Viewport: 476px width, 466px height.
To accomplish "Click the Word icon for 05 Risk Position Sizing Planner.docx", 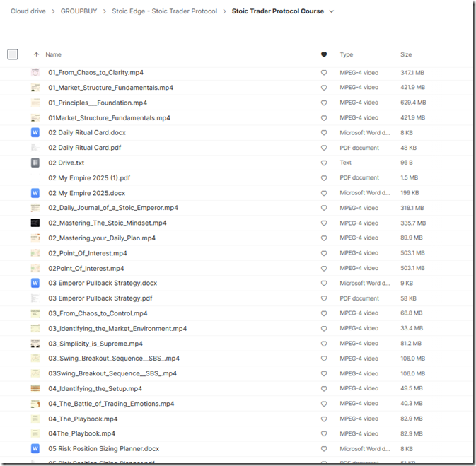I will tap(35, 448).
